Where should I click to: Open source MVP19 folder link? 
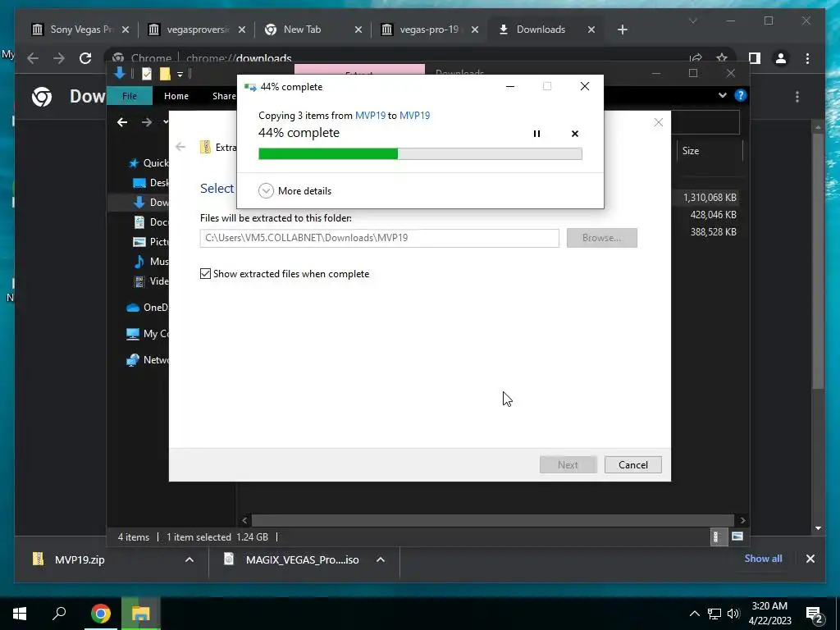point(370,115)
